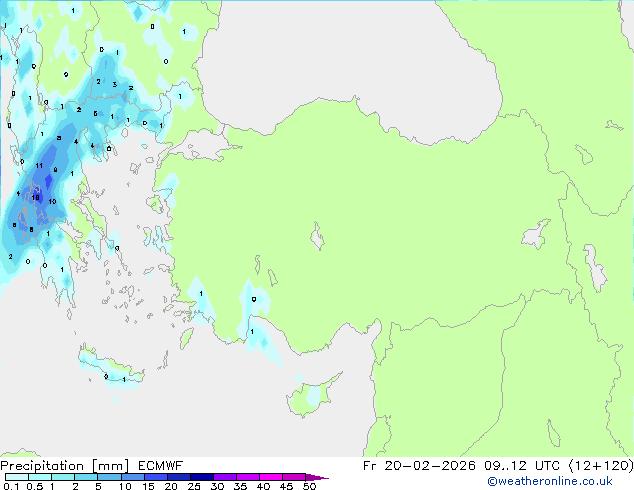Viewport: 634px width, 490px height.
Task: Click the 'Precipitation' title word
Action: coord(42,466)
